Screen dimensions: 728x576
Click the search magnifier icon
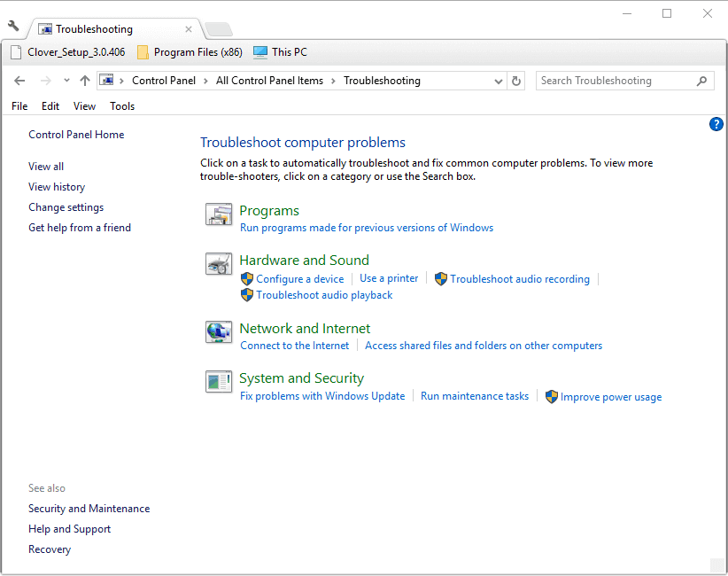702,81
